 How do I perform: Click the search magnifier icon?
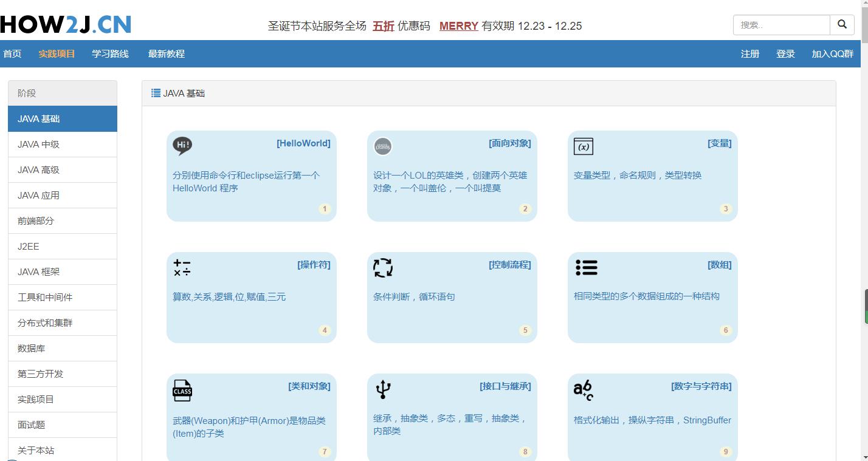842,25
